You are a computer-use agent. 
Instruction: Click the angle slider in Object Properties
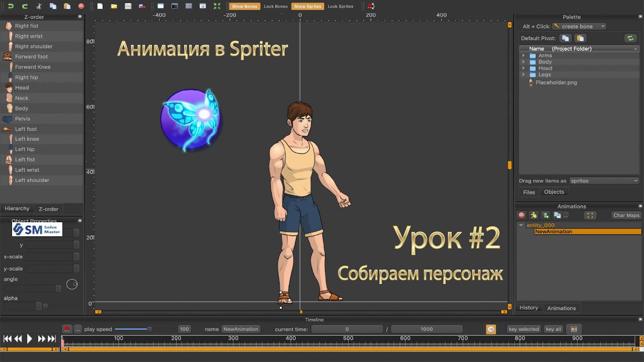tap(33, 289)
